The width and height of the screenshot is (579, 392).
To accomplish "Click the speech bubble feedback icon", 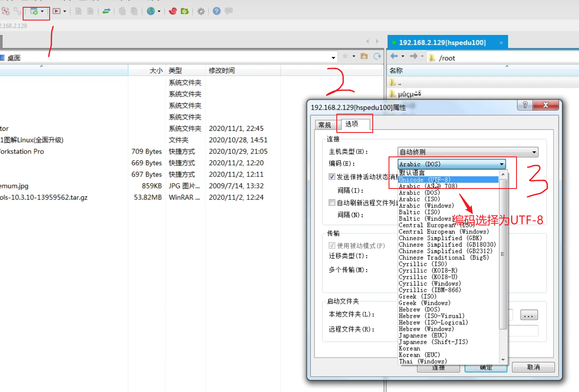I will (x=229, y=11).
